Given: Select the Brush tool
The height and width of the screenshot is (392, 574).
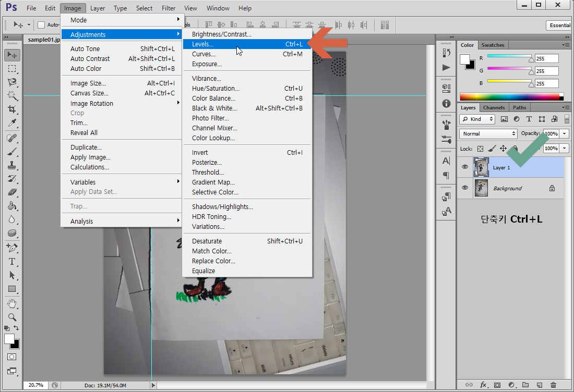Looking at the screenshot, I should coord(12,152).
